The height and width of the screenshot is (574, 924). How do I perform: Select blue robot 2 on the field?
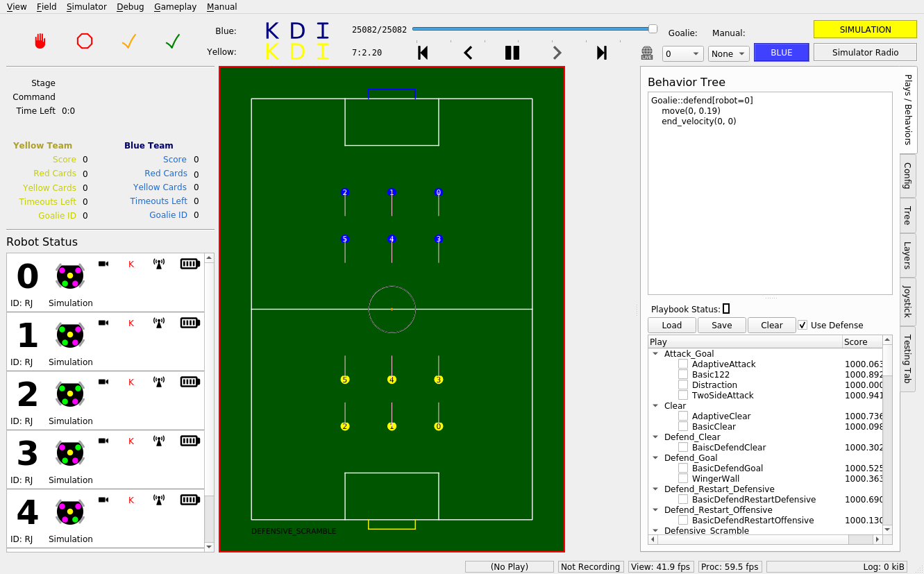345,192
